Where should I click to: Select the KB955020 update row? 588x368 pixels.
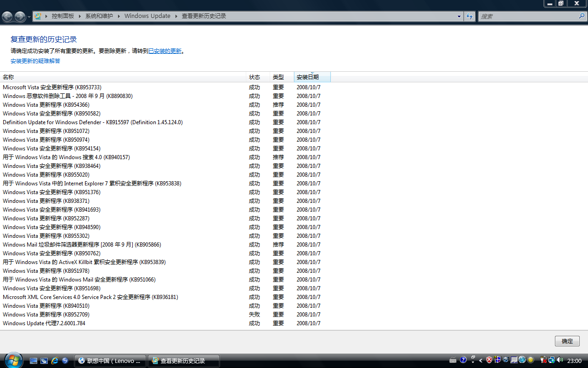pos(165,175)
